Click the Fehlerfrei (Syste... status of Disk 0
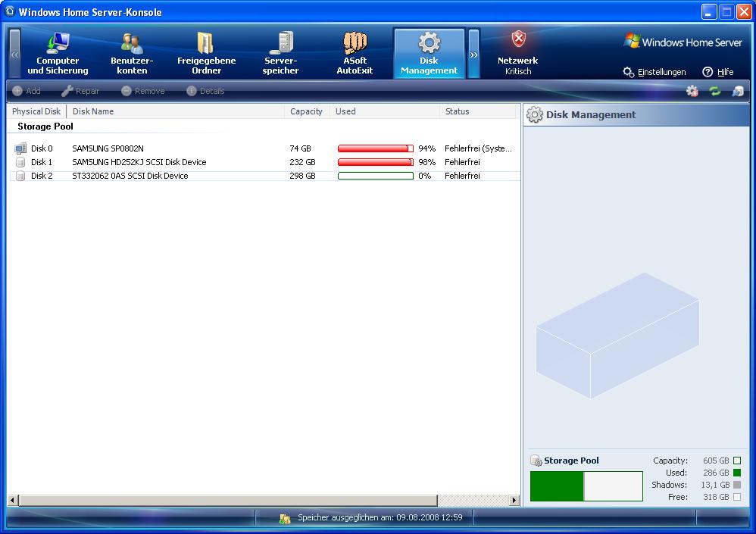Viewport: 756px width, 534px height. [x=478, y=148]
